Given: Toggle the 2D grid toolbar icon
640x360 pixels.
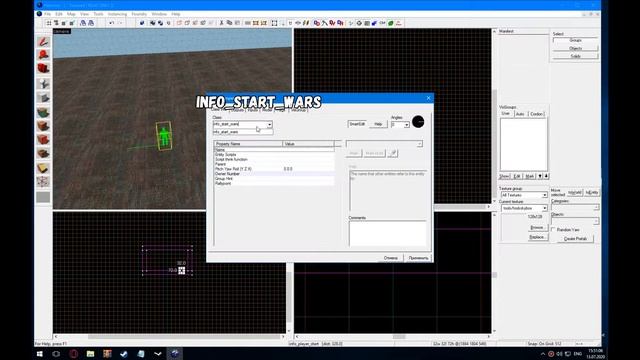Looking at the screenshot, I should click(x=49, y=23).
